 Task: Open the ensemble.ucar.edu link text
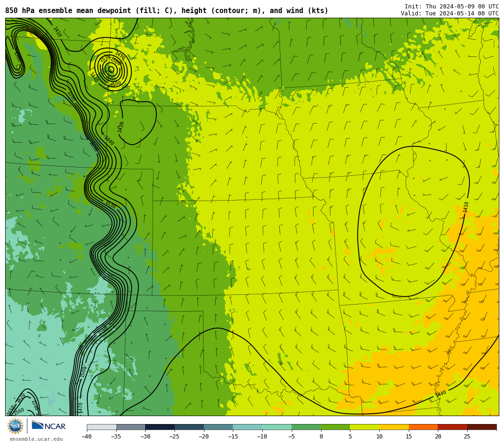[36, 439]
